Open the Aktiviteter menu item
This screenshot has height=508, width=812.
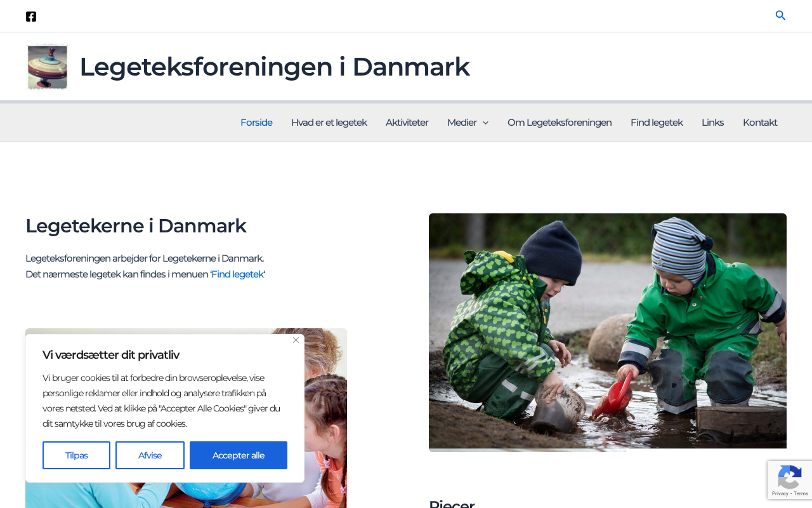pyautogui.click(x=407, y=123)
